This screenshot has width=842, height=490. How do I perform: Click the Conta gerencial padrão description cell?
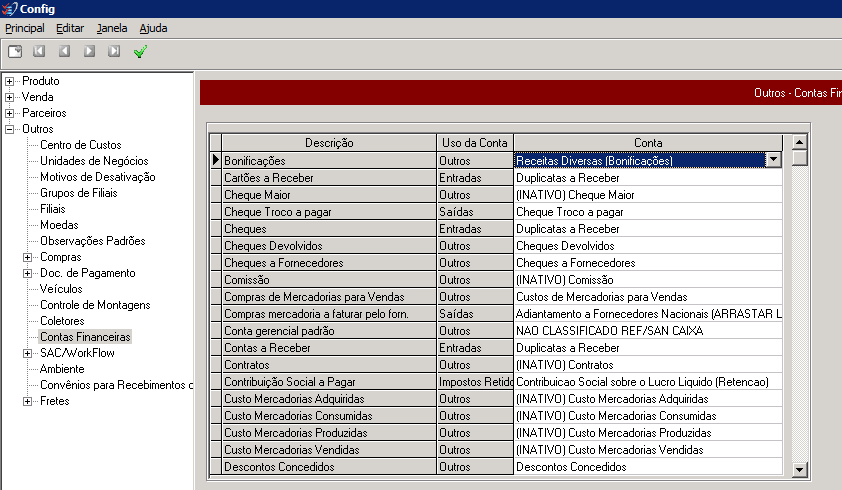pos(329,331)
